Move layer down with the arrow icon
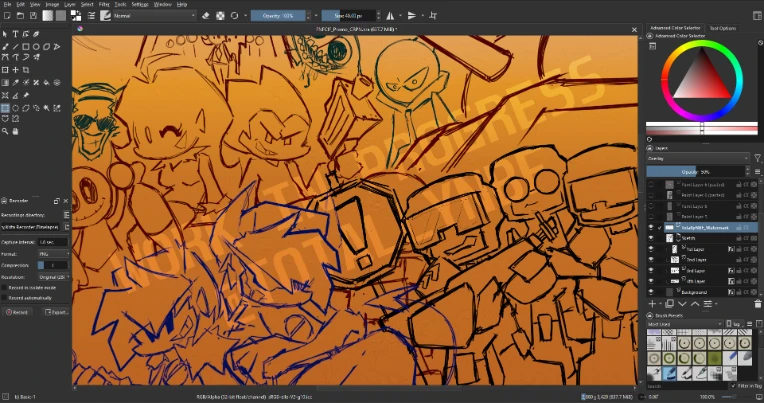The height and width of the screenshot is (403, 764). (682, 304)
